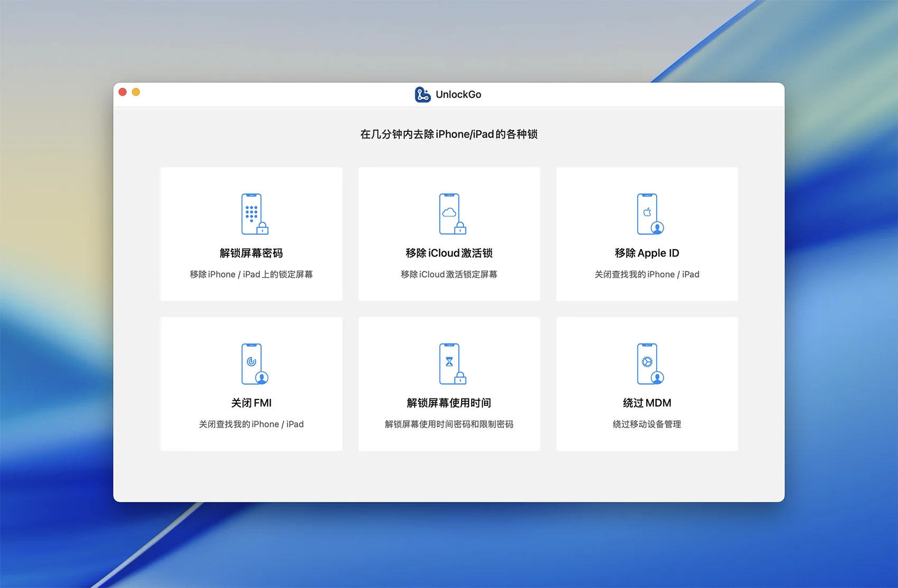Click the Apple logo phone icon

tap(649, 214)
